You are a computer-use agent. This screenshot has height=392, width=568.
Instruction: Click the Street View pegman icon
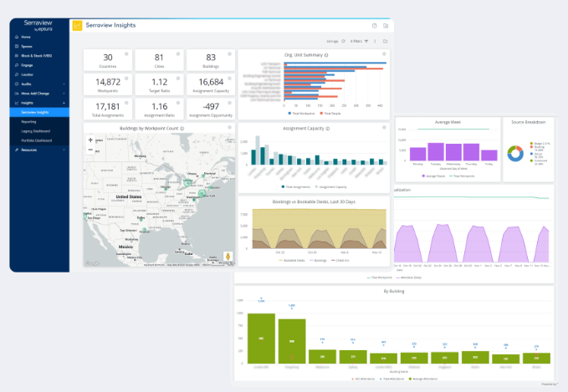point(228,257)
